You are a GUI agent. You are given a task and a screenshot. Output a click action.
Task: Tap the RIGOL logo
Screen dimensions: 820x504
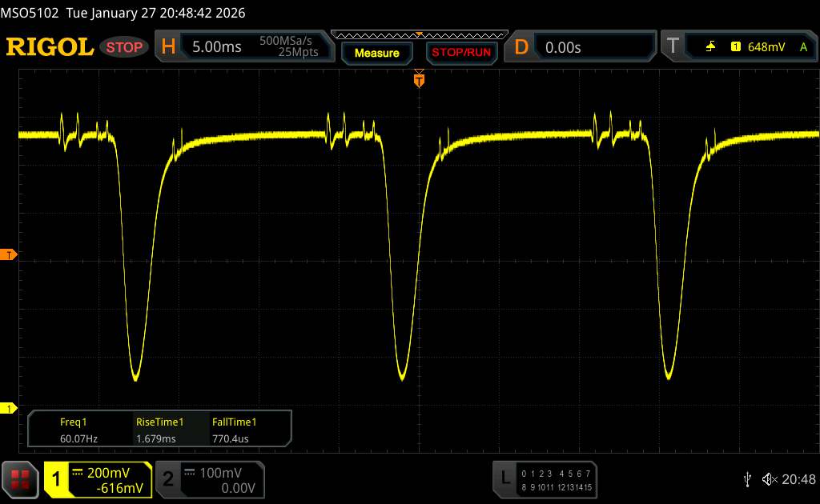[50, 47]
